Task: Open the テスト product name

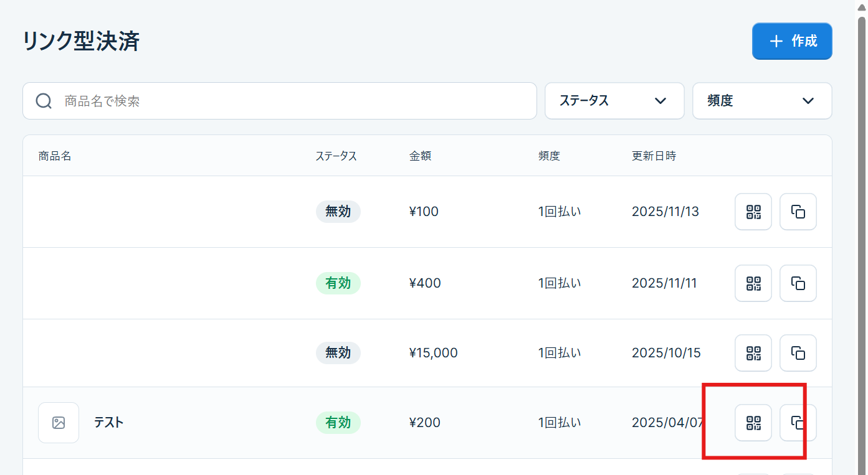Action: pos(108,423)
